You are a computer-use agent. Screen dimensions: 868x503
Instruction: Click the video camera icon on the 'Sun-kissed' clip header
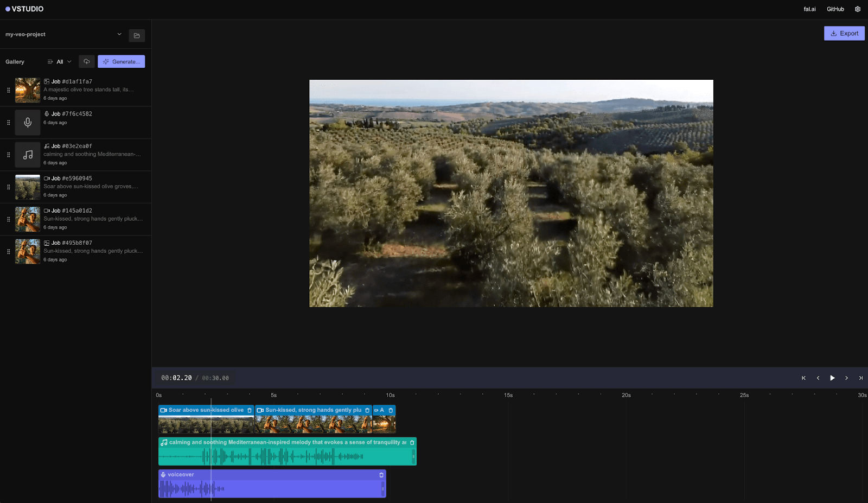coord(259,410)
